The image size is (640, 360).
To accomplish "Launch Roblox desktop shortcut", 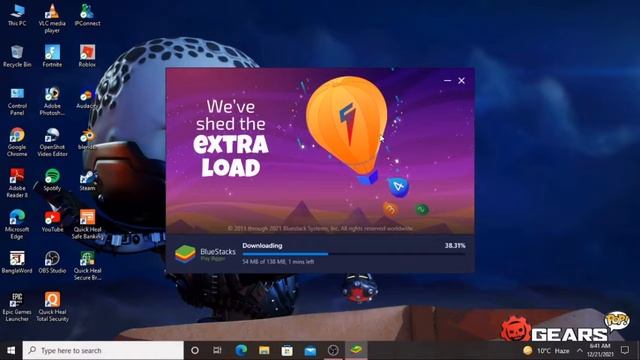I will (x=87, y=56).
